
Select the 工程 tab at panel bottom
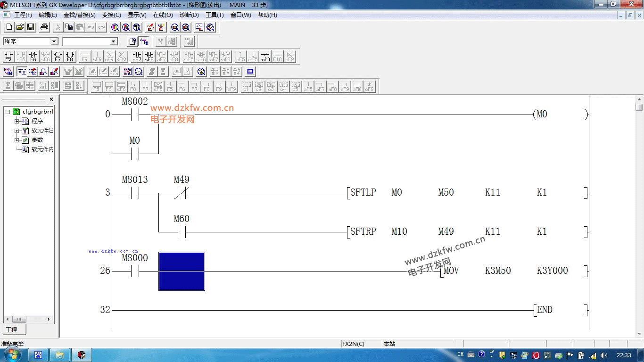click(x=11, y=329)
